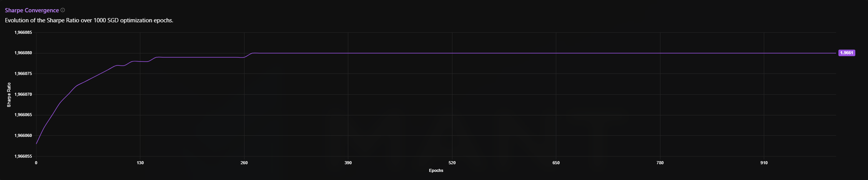The height and width of the screenshot is (180, 868).
Task: Click the purple 1.9661 value badge
Action: coord(846,53)
